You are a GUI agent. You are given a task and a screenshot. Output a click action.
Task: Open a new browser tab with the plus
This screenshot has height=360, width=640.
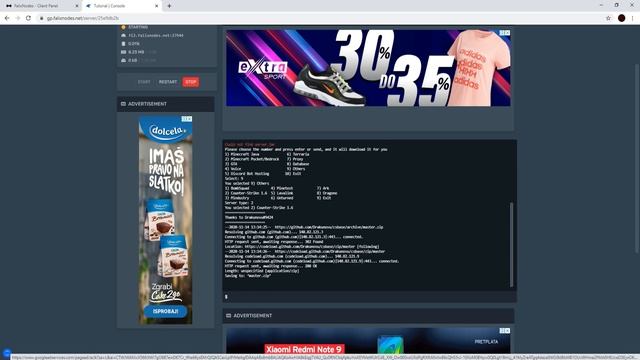coord(169,6)
